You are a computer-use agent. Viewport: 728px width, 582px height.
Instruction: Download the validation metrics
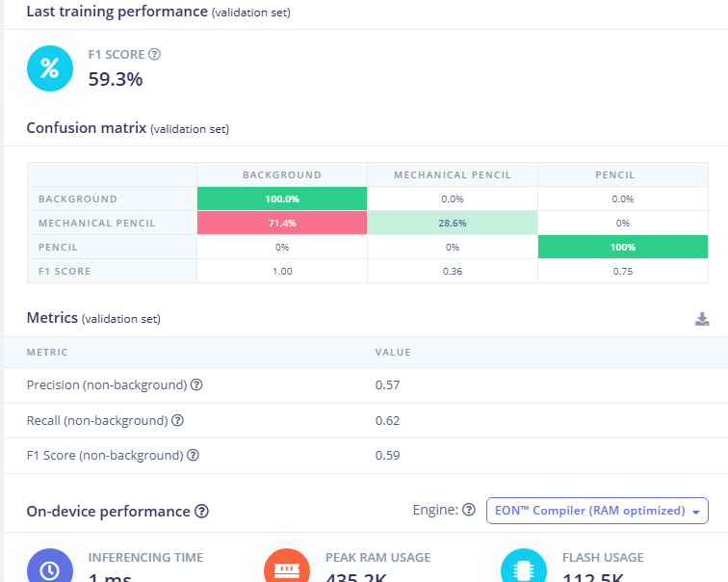(702, 319)
